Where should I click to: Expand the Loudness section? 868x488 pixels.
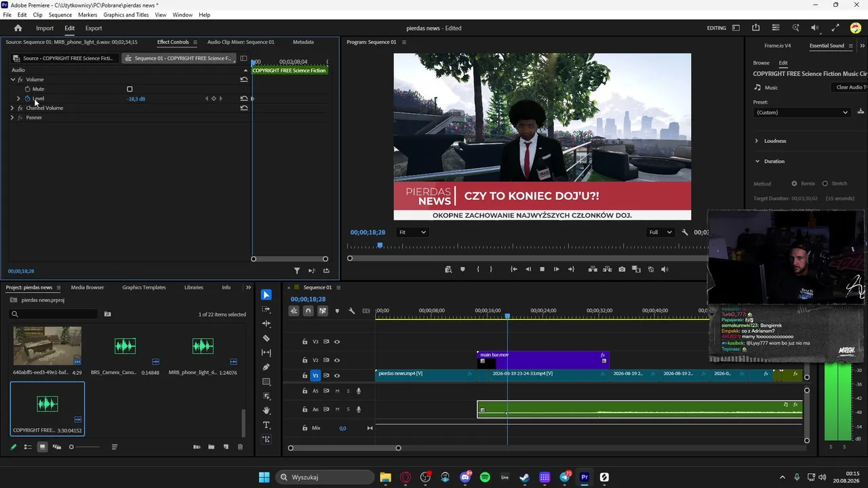pyautogui.click(x=757, y=141)
